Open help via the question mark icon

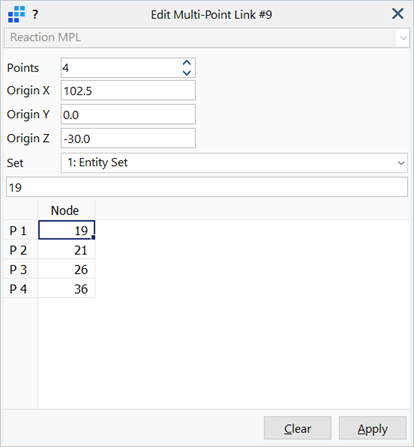point(35,14)
